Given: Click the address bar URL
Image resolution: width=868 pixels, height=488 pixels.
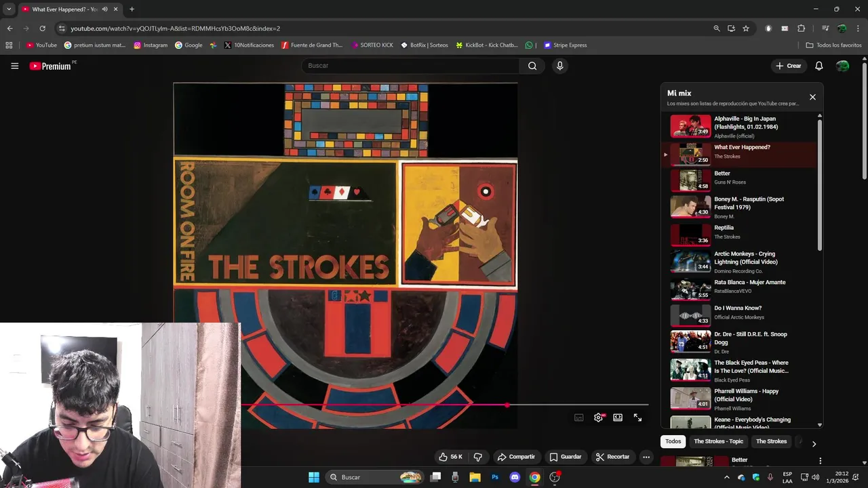Looking at the screenshot, I should coord(175,28).
